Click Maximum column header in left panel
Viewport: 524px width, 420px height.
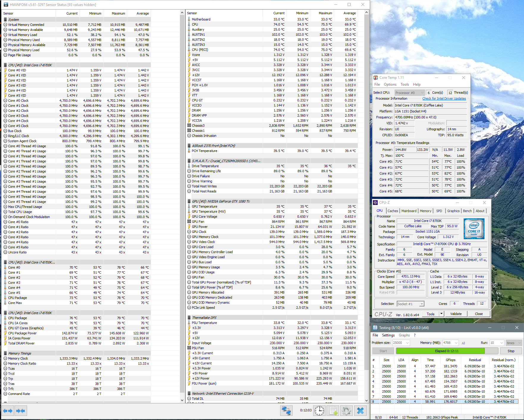[x=115, y=13]
